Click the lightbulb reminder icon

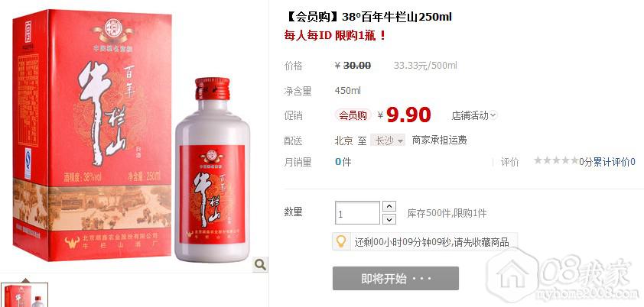coord(341,241)
